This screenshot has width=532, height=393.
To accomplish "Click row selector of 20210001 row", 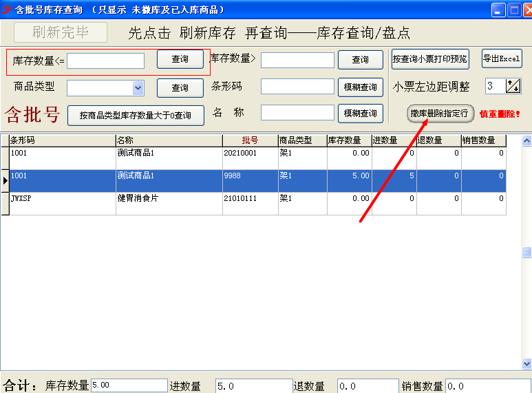I will coord(5,158).
